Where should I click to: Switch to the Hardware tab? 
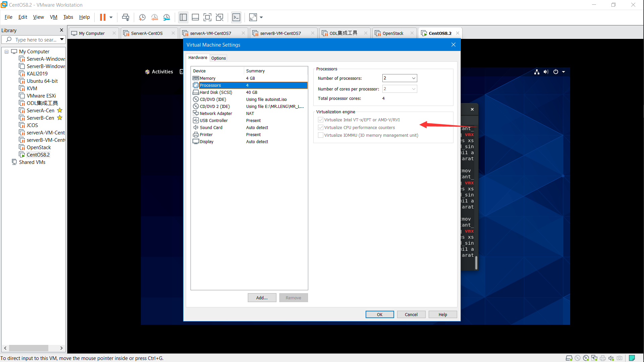pos(198,57)
